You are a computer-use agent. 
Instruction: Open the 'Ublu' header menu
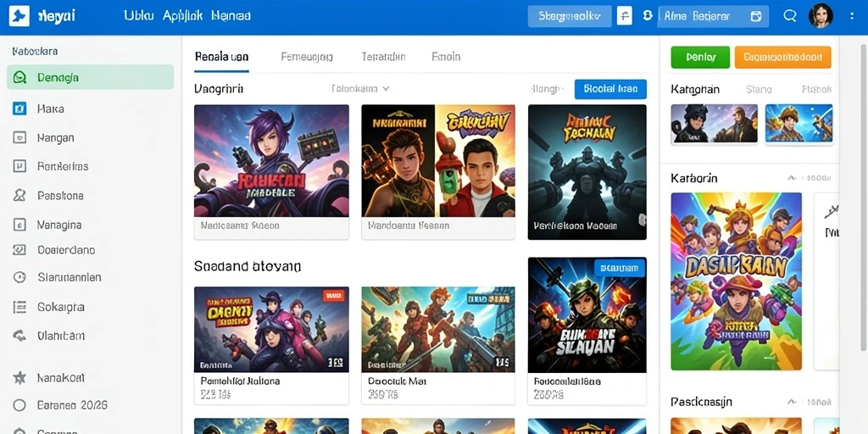(138, 15)
